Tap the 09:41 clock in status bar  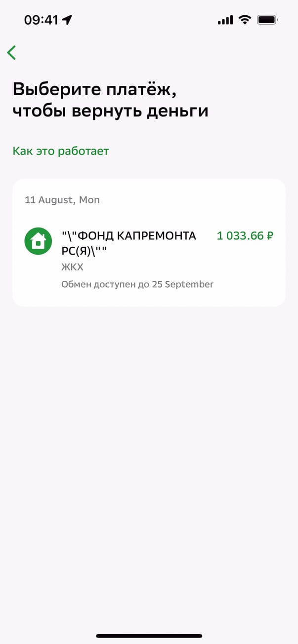point(42,20)
